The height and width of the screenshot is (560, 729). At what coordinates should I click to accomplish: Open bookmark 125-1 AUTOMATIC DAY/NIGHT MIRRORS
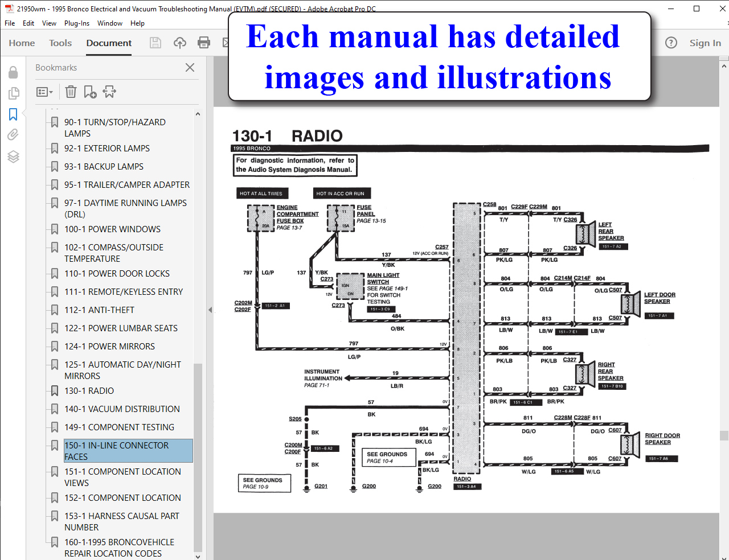(x=122, y=370)
